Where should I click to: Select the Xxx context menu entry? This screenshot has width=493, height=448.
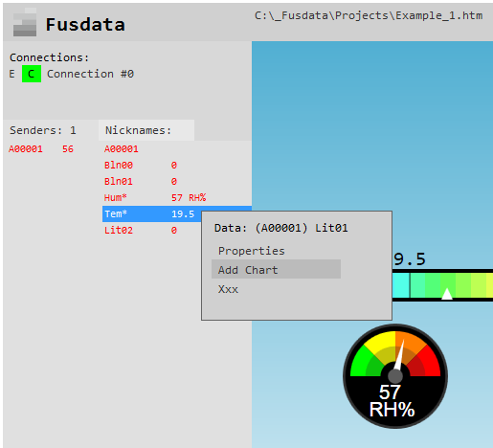[228, 289]
